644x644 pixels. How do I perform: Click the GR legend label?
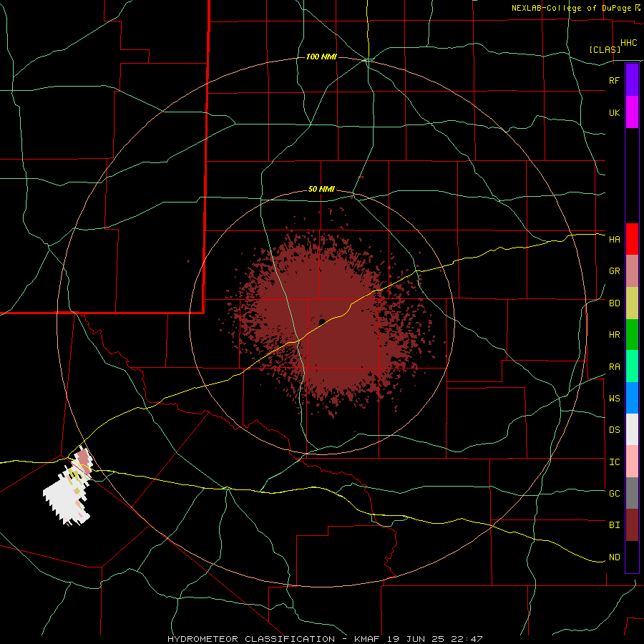click(614, 271)
